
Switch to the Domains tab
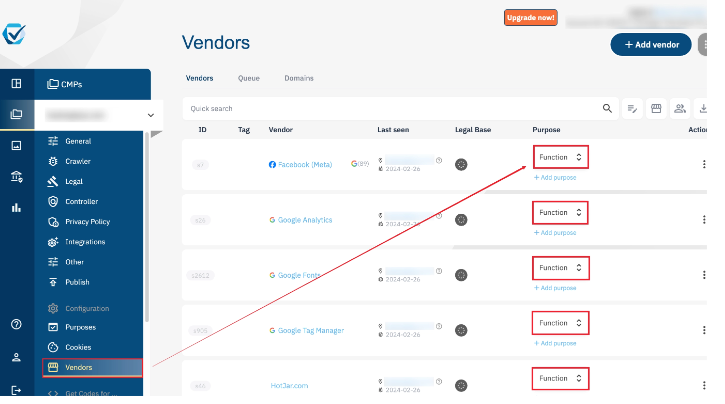coord(299,78)
